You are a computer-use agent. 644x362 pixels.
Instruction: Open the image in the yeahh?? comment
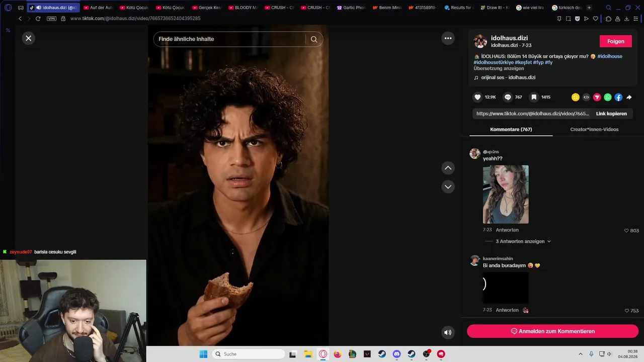point(506,195)
